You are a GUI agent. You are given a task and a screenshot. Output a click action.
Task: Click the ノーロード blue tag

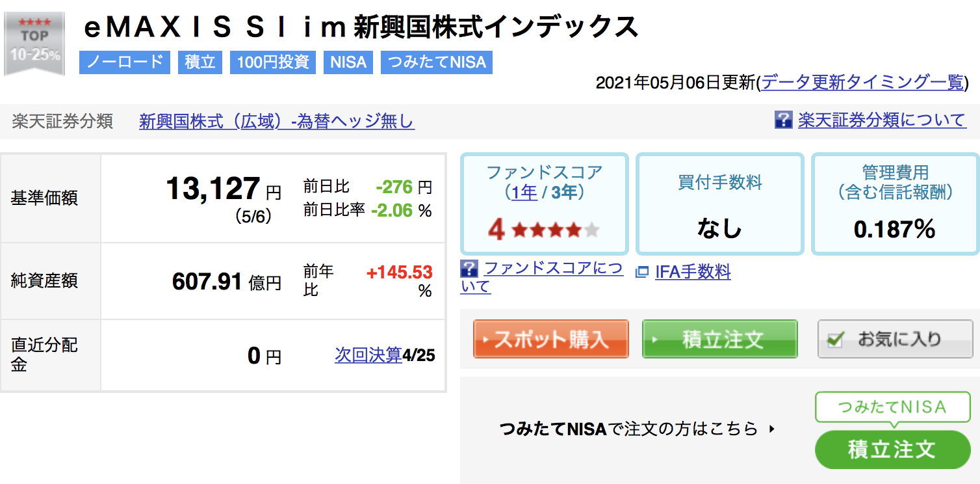125,62
